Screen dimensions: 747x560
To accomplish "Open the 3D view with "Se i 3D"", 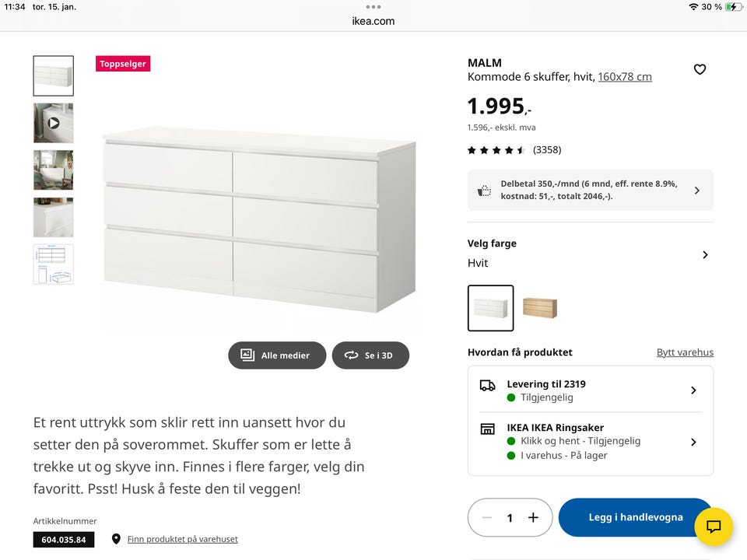I will (370, 355).
